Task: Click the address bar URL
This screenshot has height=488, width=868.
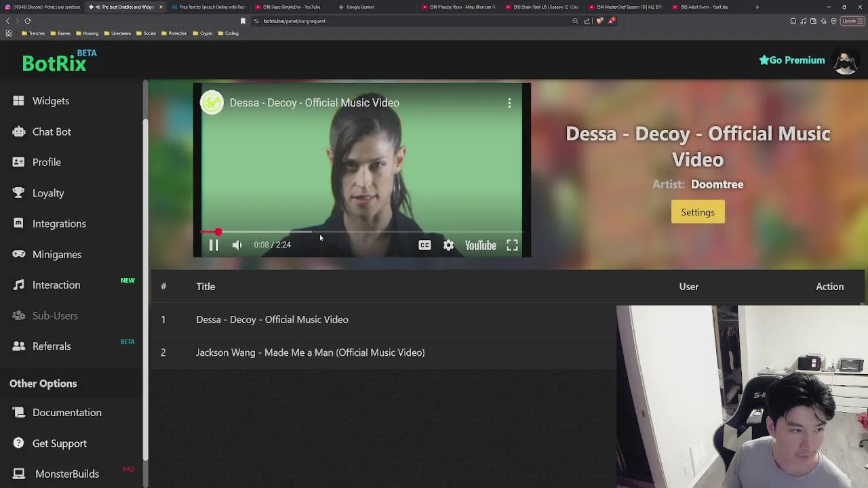Action: tap(294, 21)
